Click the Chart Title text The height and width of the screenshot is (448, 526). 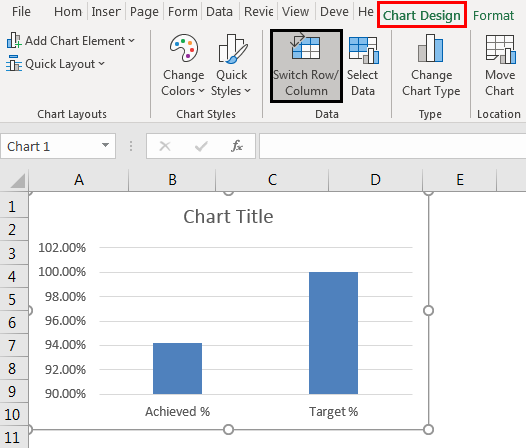pyautogui.click(x=228, y=216)
